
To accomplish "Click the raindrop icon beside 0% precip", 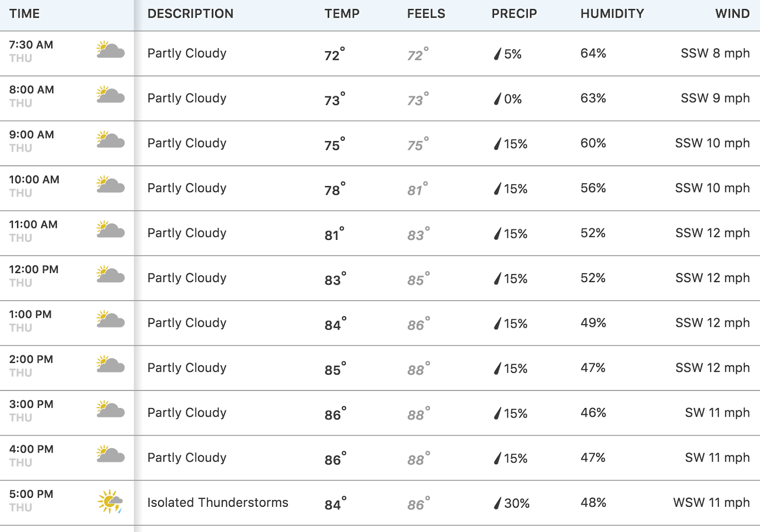I will (x=497, y=99).
